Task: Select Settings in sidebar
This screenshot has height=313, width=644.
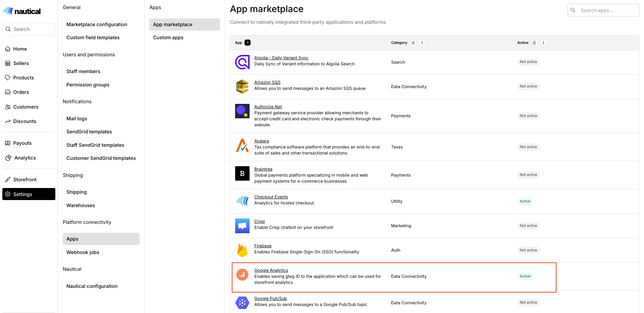Action: pos(29,194)
